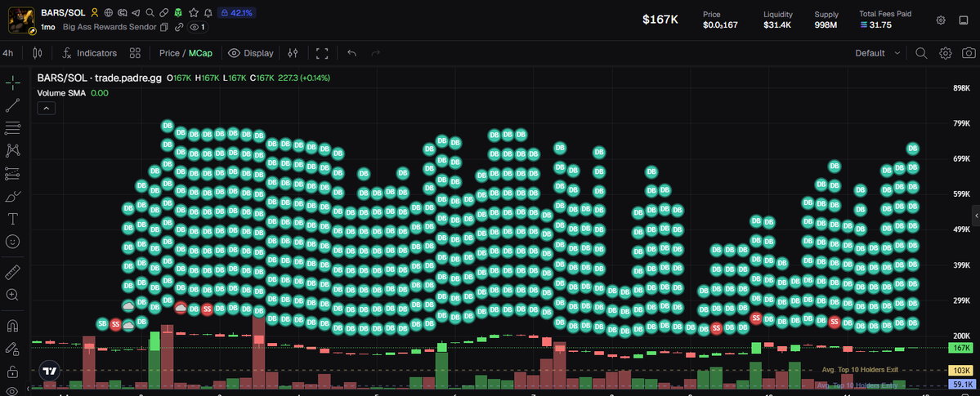Open the Default layout dropdown

point(878,53)
